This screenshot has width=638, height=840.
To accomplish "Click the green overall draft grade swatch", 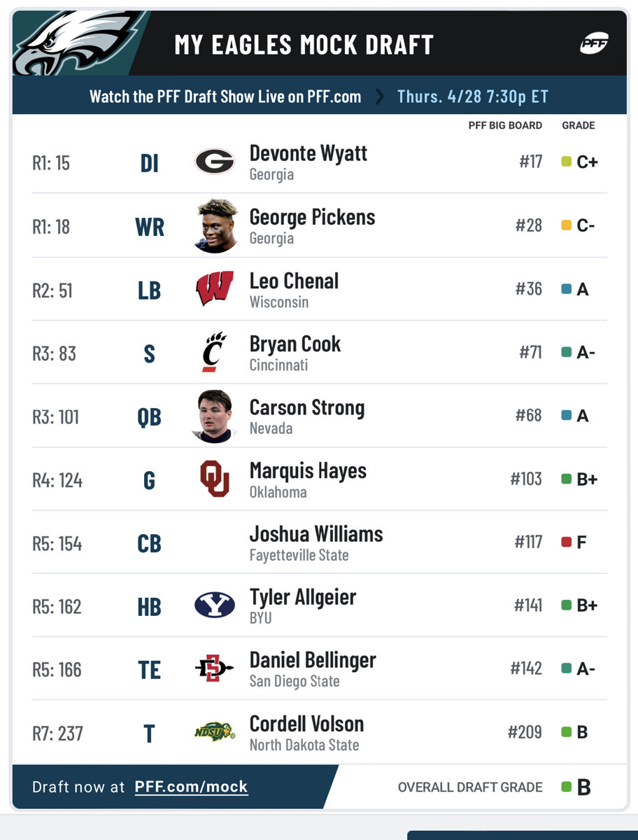I will point(567,787).
